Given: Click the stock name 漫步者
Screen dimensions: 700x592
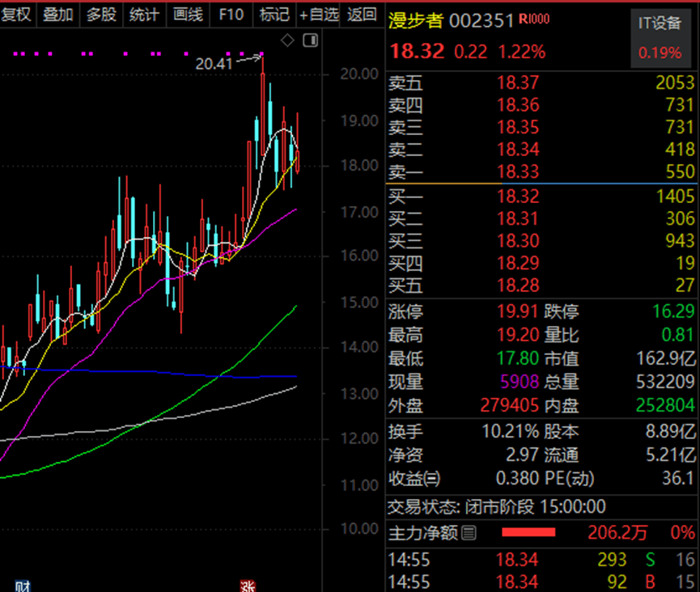Looking at the screenshot, I should pyautogui.click(x=416, y=21).
